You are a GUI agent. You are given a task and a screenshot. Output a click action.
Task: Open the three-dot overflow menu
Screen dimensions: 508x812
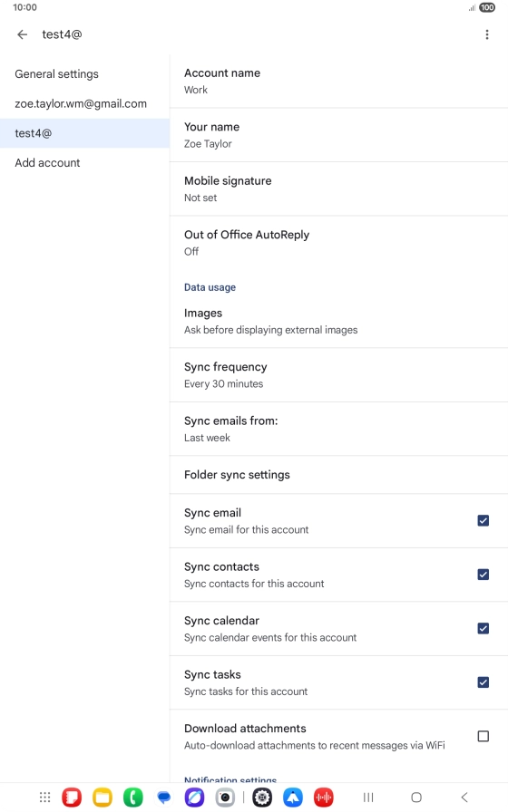487,34
